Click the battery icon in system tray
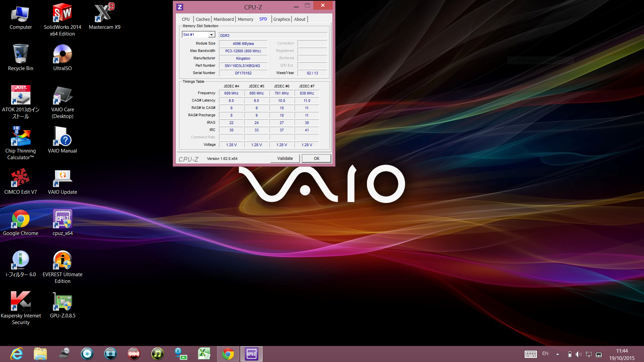The height and width of the screenshot is (362, 644). click(x=570, y=354)
